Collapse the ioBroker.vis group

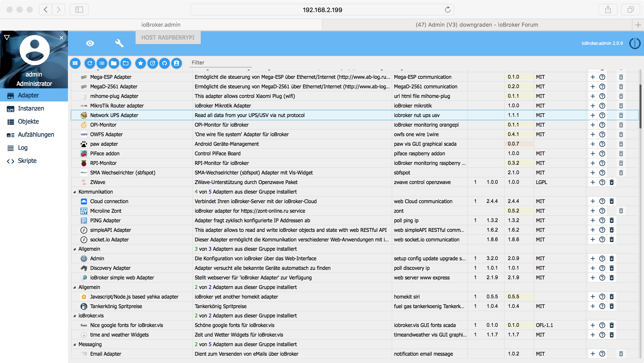(x=75, y=316)
